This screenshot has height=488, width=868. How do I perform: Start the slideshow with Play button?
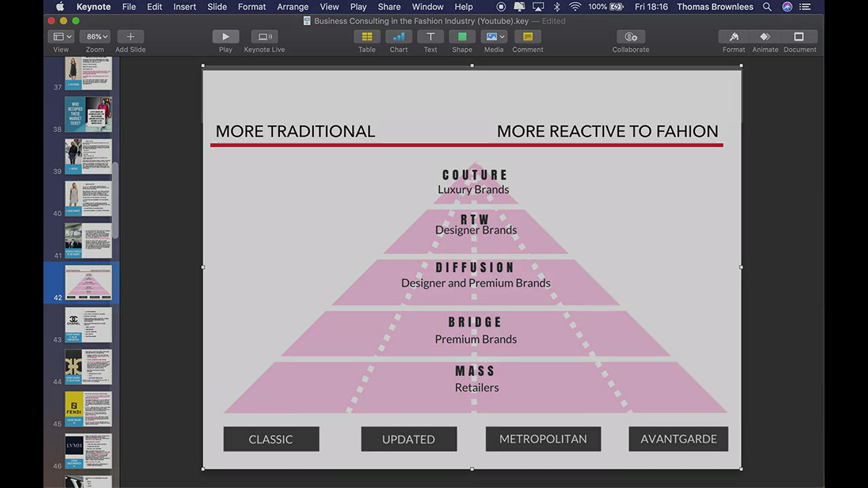(x=226, y=37)
